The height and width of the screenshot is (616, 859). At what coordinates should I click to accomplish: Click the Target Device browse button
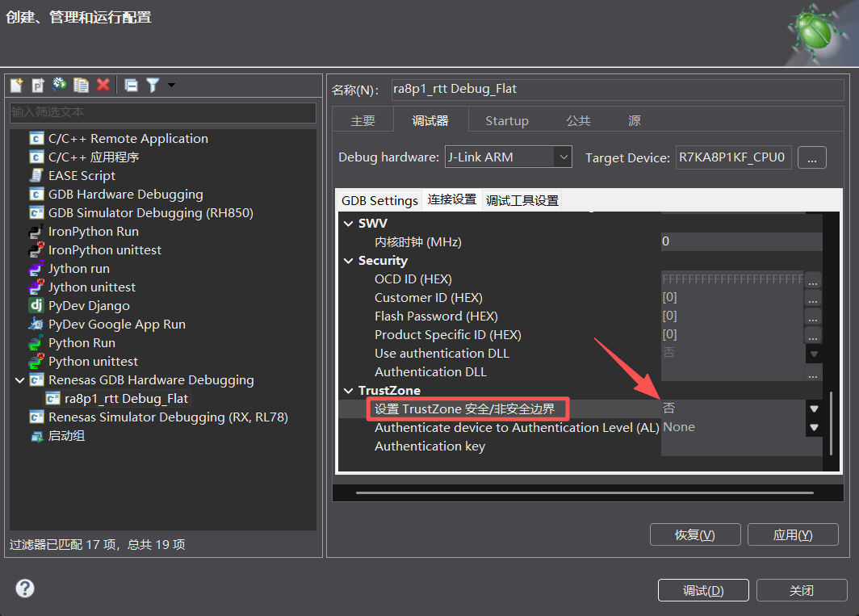click(x=812, y=158)
